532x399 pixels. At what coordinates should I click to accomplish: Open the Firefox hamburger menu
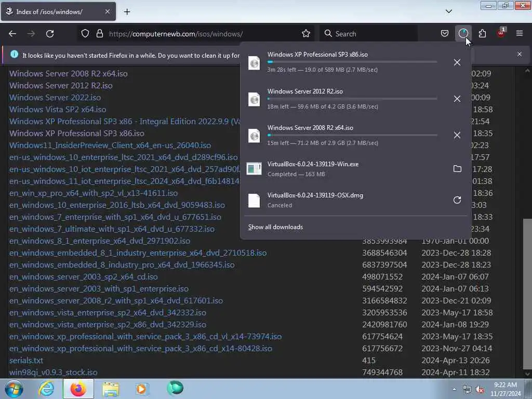point(520,34)
